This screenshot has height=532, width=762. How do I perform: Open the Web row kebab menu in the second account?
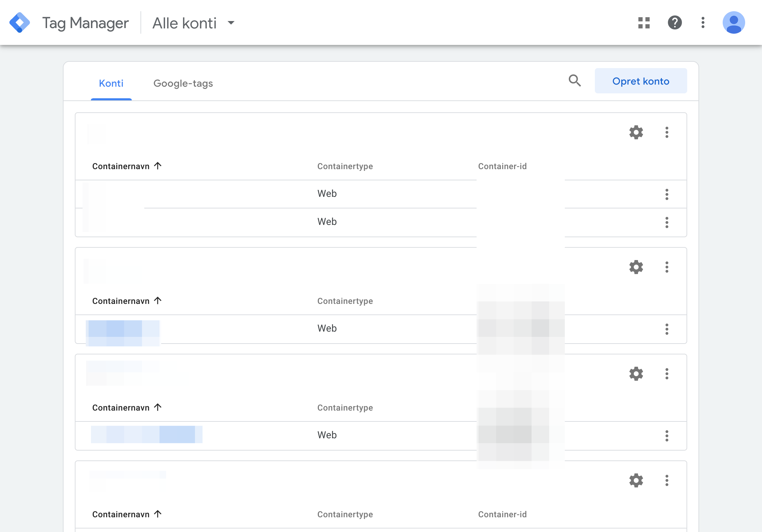tap(667, 329)
